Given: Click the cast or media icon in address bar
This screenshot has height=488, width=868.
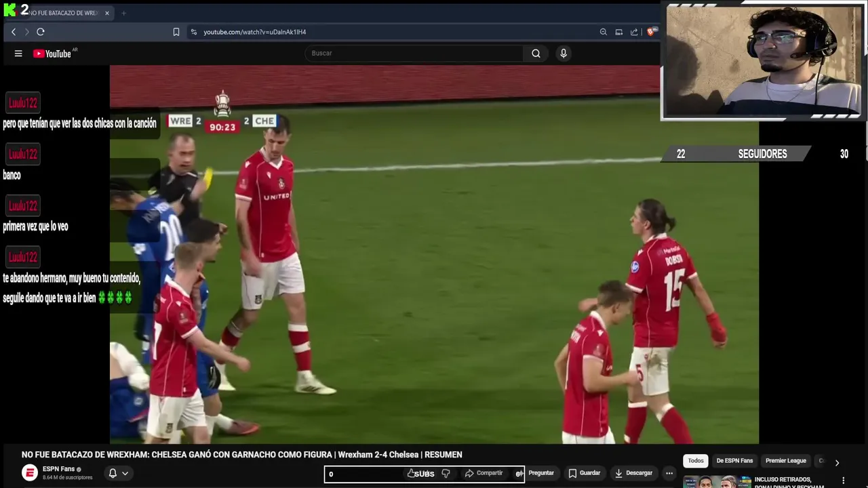Looking at the screenshot, I should click(x=619, y=32).
